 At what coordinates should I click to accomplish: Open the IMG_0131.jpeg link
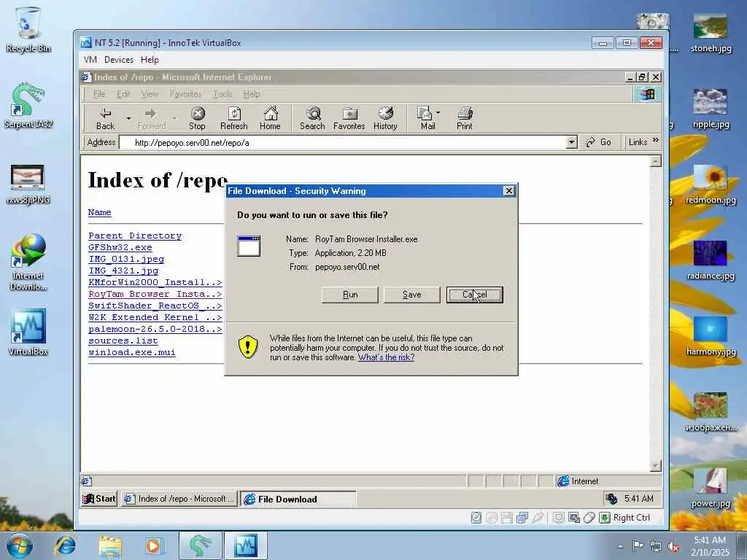[x=126, y=259]
